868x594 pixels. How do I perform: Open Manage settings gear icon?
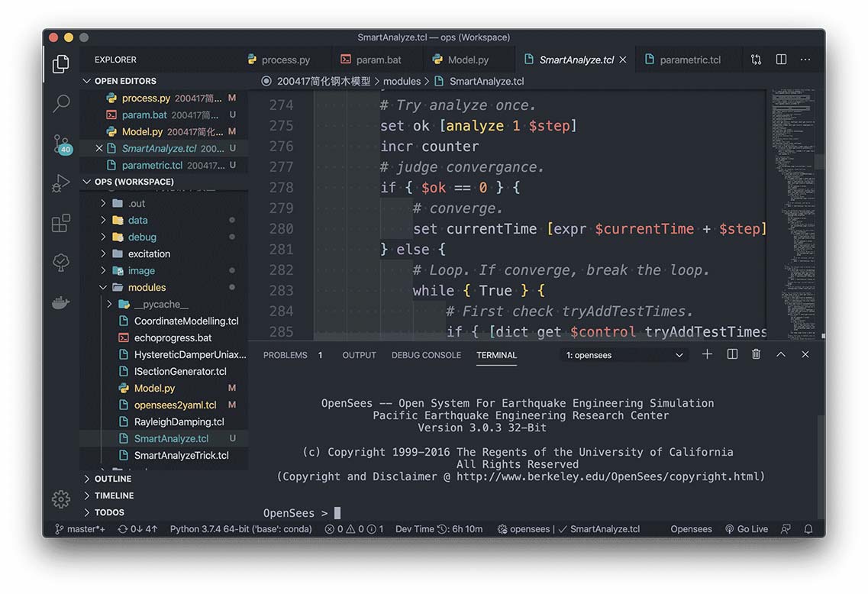(61, 499)
